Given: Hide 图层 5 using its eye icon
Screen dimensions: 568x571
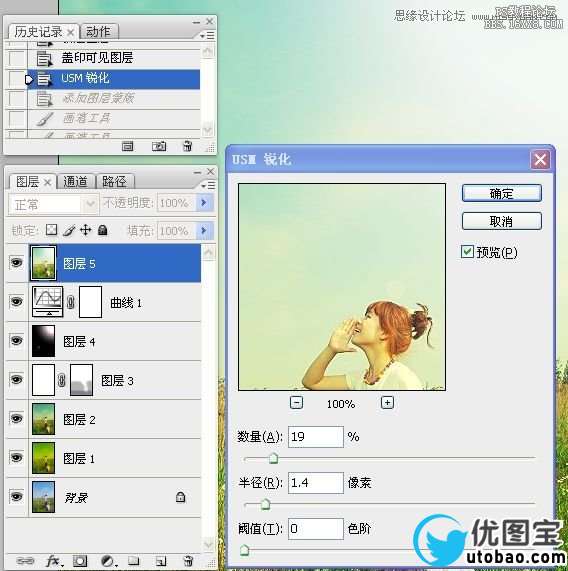Looking at the screenshot, I should tap(16, 262).
